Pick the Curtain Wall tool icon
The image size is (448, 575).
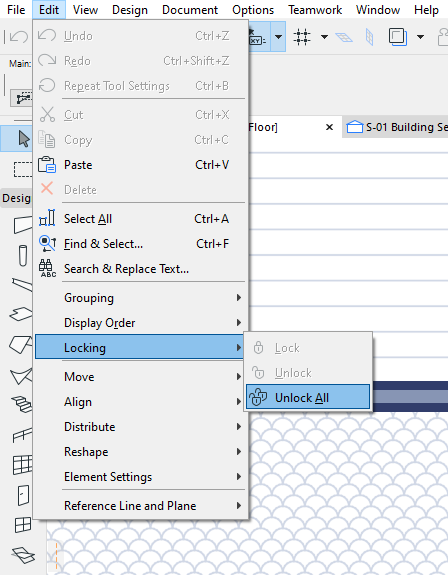point(23,465)
